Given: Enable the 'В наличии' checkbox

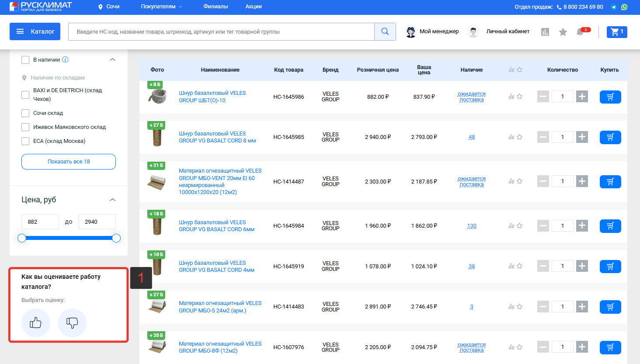Looking at the screenshot, I should [25, 60].
